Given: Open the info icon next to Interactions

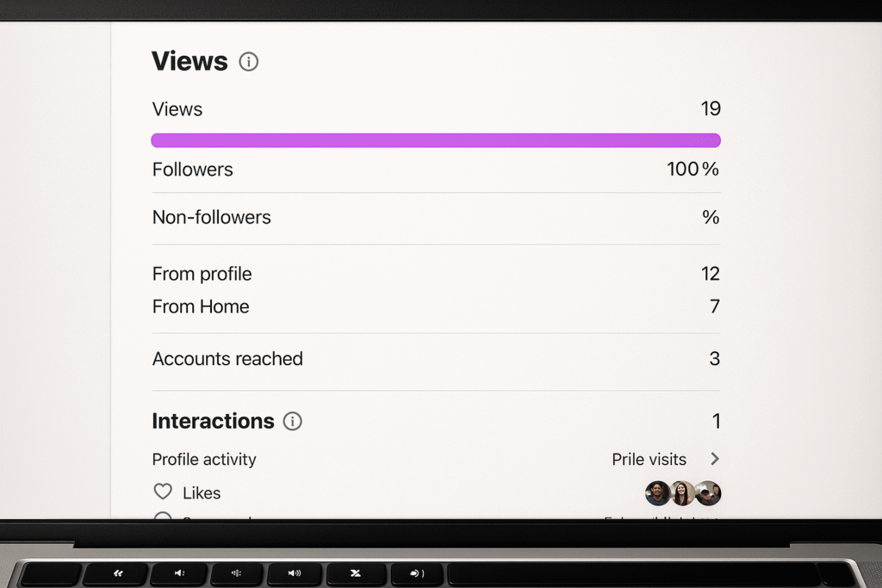Looking at the screenshot, I should (293, 421).
